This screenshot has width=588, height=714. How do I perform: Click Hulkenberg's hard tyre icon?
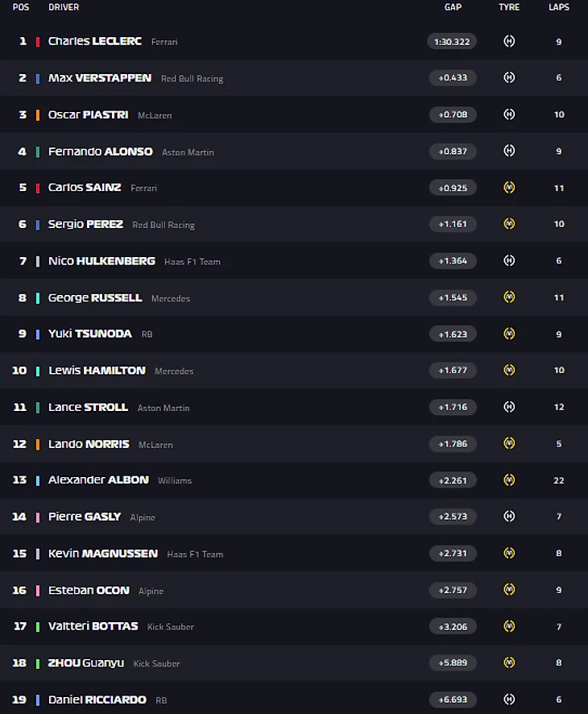tap(509, 261)
